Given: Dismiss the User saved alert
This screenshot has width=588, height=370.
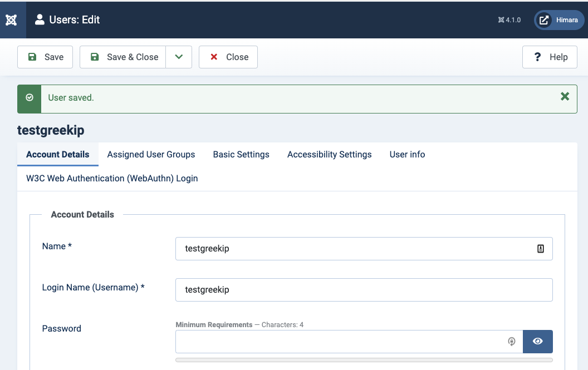Looking at the screenshot, I should point(565,97).
